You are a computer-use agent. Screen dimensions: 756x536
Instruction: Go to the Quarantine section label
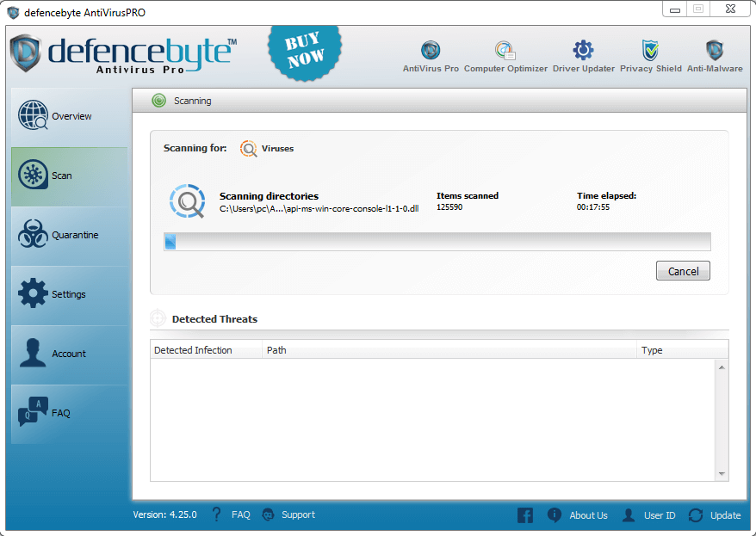point(75,235)
